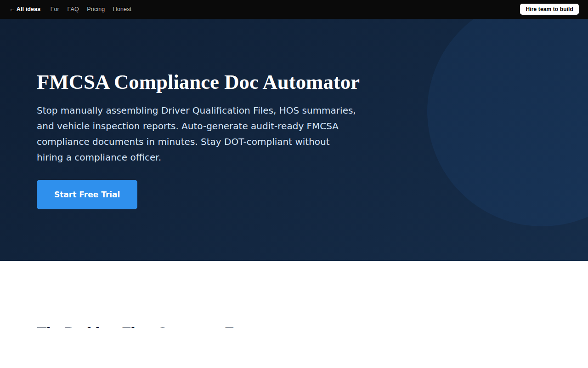Screen dimensions: 588x368
Task: Click Start Free Trial button
Action: click(x=87, y=195)
